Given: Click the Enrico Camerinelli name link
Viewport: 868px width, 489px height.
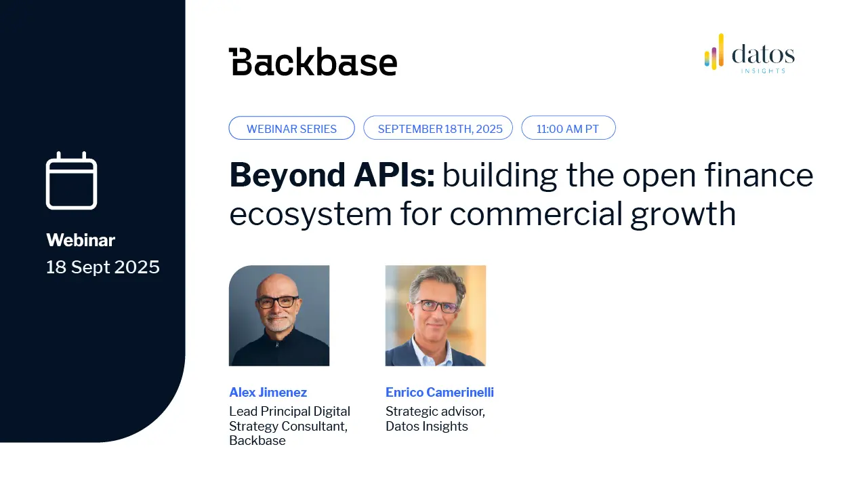Looking at the screenshot, I should click(440, 392).
